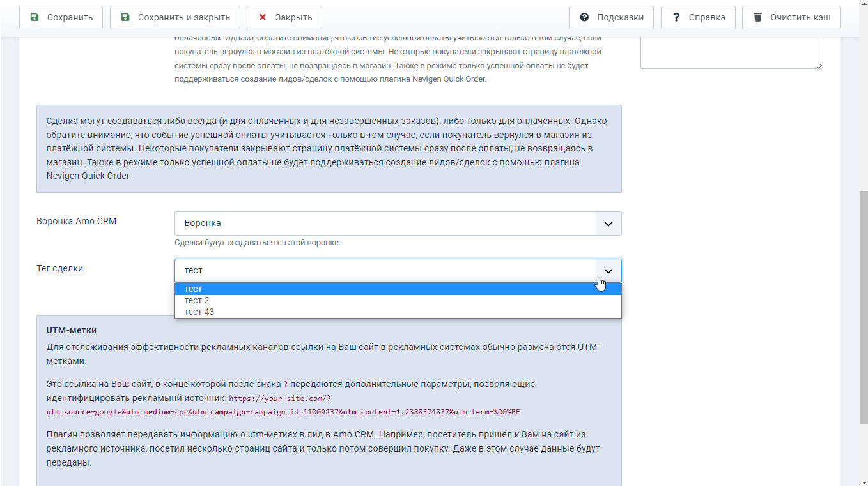Click the floppy disk icon on Сохранить
This screenshot has width=868, height=486.
tap(35, 17)
